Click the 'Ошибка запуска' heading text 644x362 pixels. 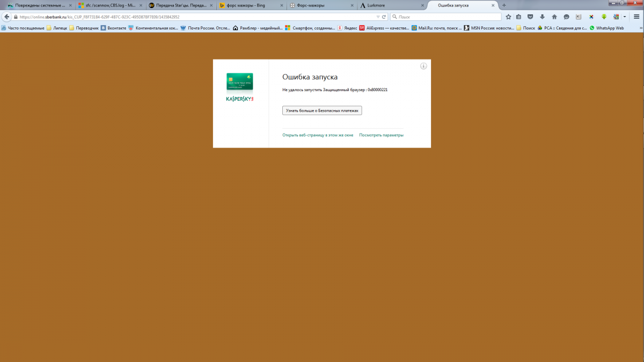pyautogui.click(x=310, y=77)
